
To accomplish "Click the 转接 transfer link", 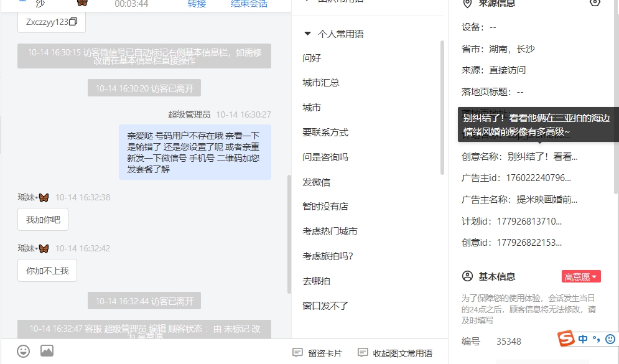I will 197,4.
